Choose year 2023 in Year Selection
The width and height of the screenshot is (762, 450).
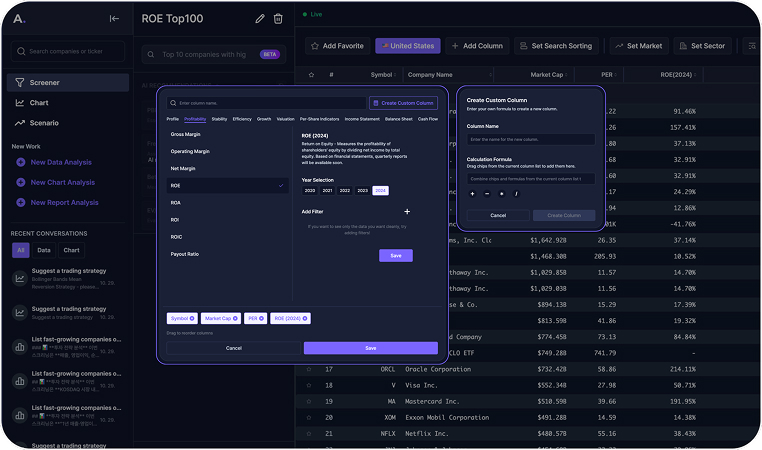click(363, 190)
